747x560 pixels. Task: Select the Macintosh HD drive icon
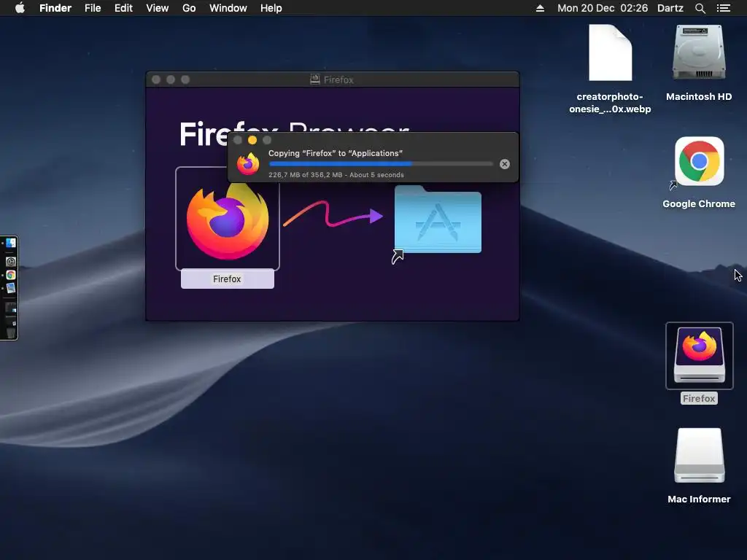(699, 52)
